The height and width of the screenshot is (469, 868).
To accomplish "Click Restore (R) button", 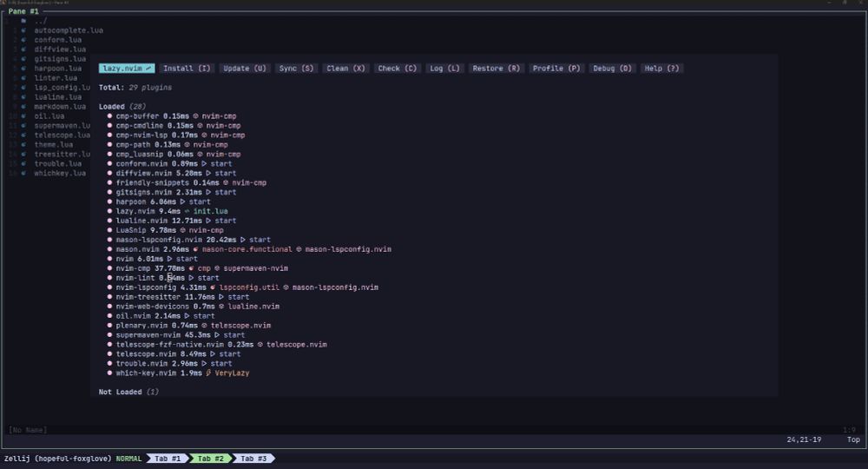I will (x=496, y=68).
